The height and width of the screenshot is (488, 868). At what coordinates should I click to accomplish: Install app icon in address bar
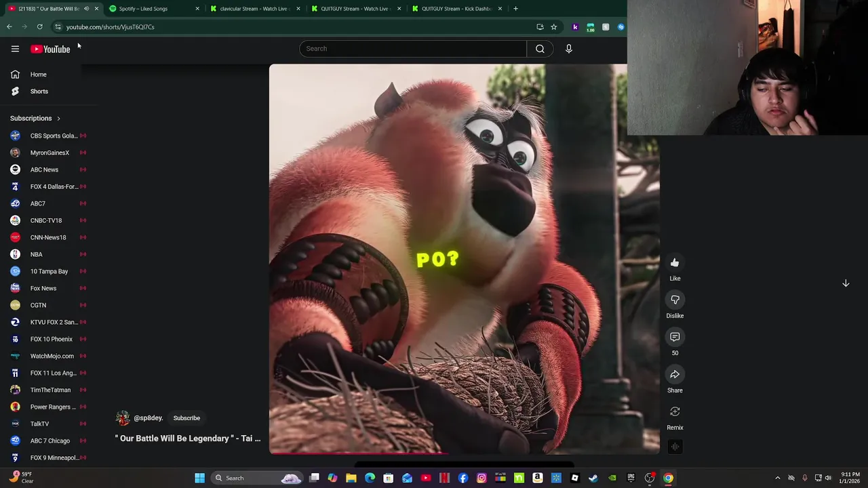coord(540,27)
